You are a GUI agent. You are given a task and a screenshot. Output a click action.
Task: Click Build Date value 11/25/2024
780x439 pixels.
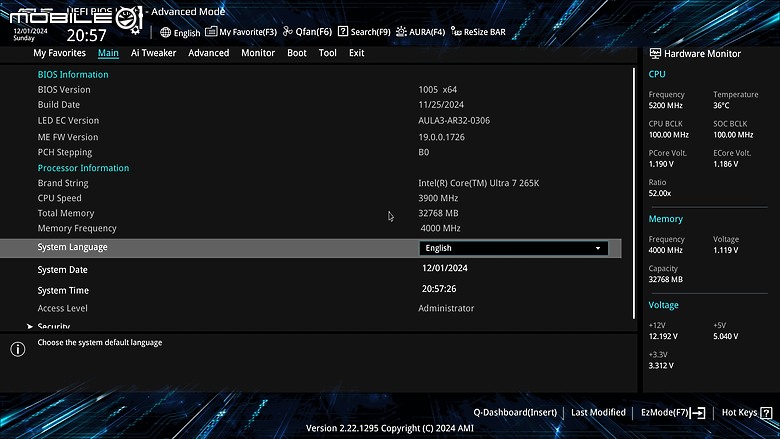(441, 104)
